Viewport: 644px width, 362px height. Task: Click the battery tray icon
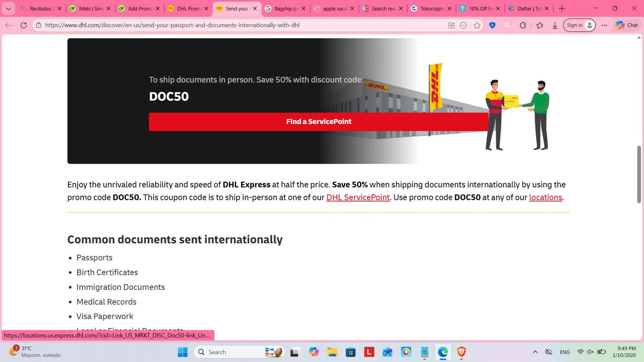point(601,352)
